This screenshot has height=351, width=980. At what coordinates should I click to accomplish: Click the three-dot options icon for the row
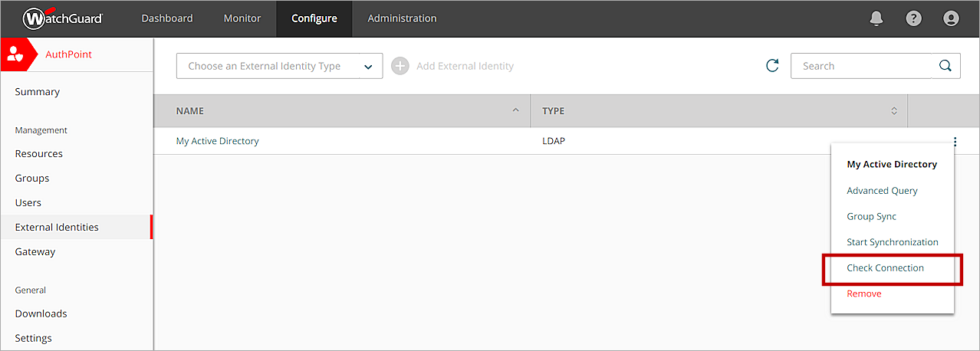point(955,141)
